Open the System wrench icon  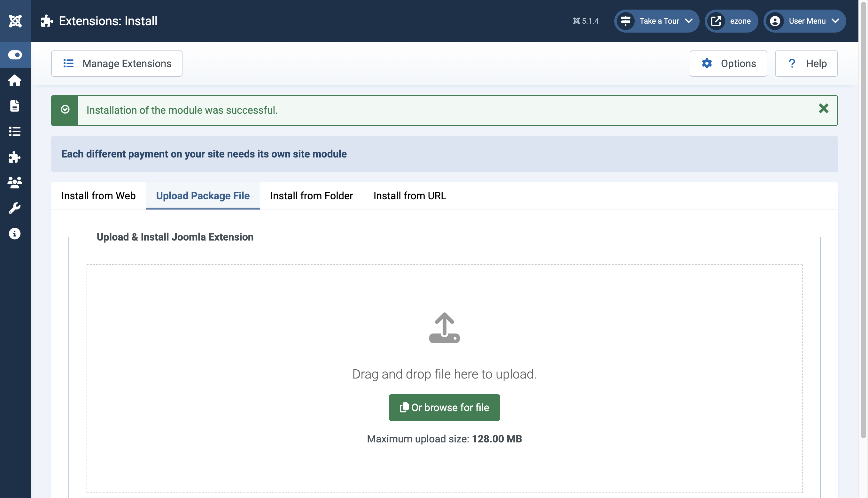(x=15, y=208)
